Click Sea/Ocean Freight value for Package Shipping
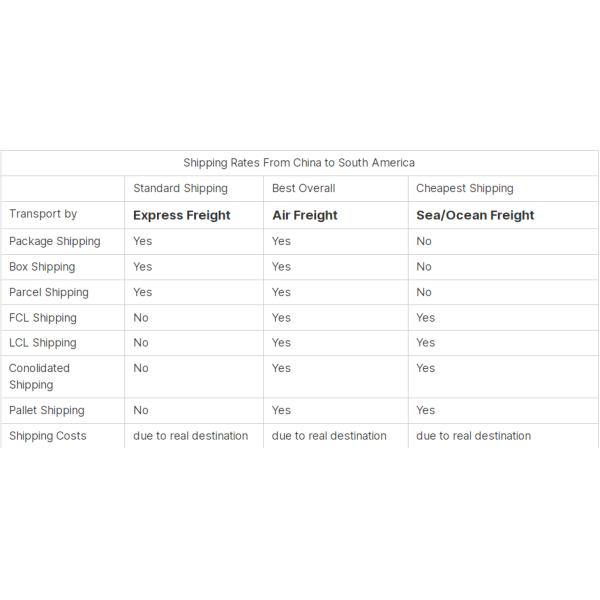 tap(424, 241)
